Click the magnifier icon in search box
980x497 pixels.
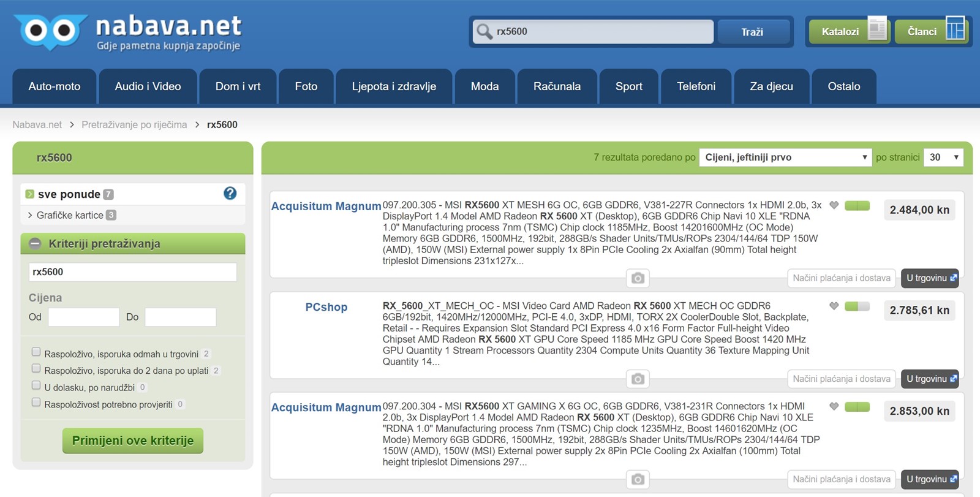484,32
